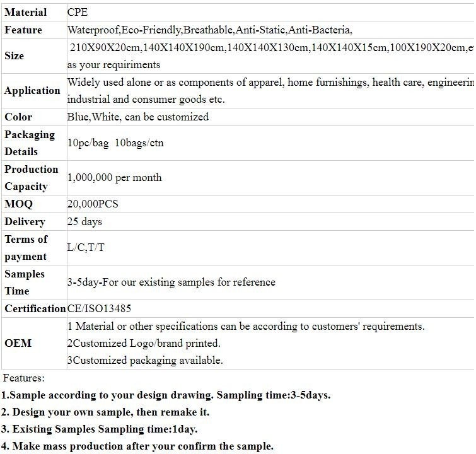Select the 'as your requiriments' text
This screenshot has height=454, width=476.
(113, 65)
